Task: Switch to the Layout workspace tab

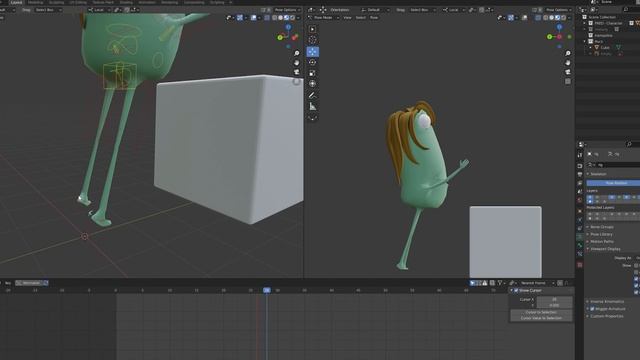Action: coord(16,2)
